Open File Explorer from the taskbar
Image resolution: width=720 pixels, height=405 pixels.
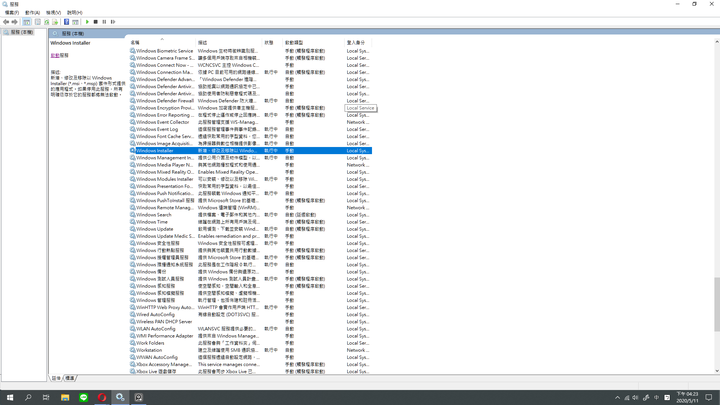(65, 397)
